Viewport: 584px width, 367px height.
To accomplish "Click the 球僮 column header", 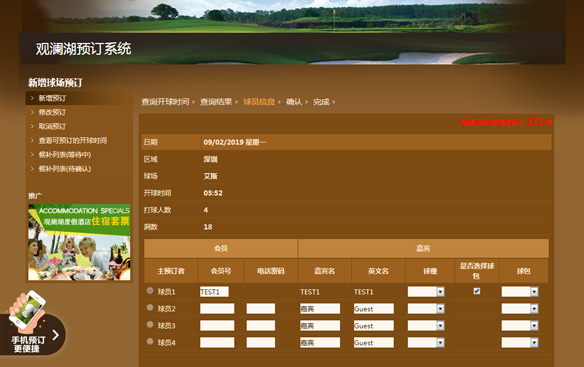I will [430, 271].
